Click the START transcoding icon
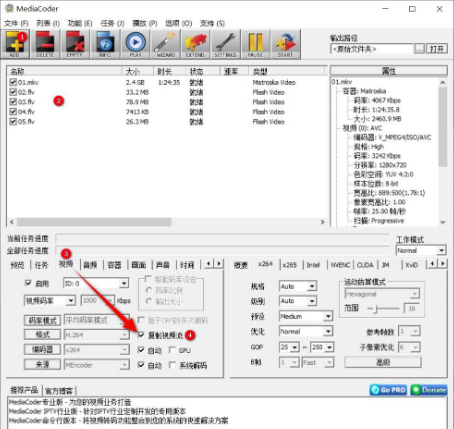Image resolution: width=454 pixels, height=429 pixels. coord(285,44)
